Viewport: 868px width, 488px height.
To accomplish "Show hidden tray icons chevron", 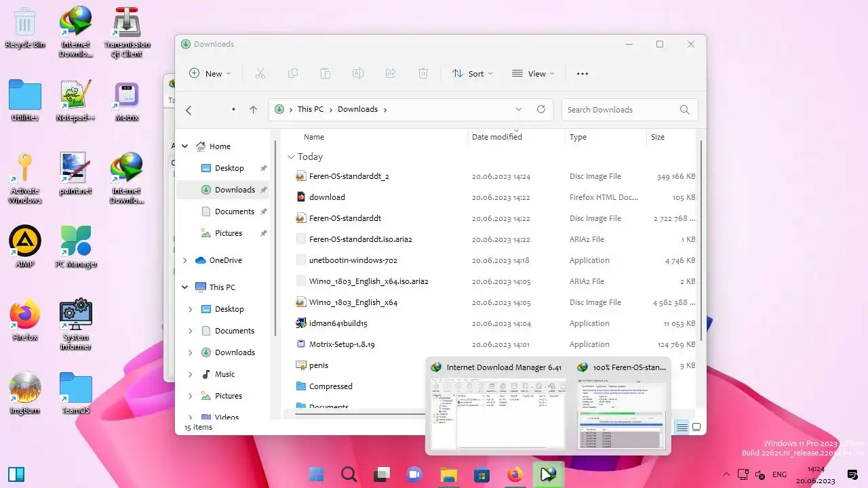I will 727,474.
